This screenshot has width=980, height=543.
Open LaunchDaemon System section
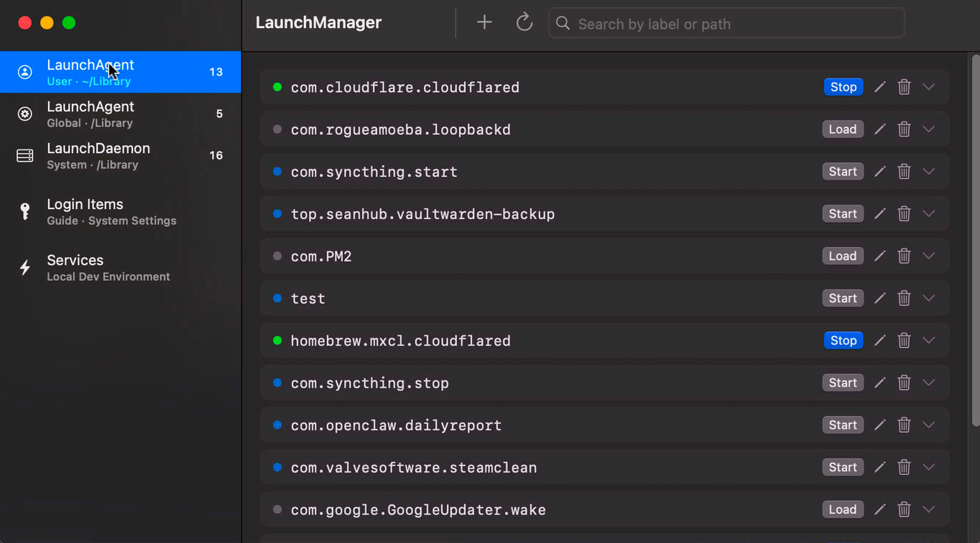(121, 155)
